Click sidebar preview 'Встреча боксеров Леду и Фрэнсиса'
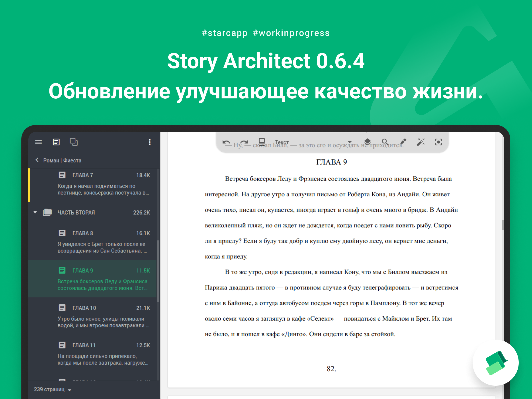Screen dimensions: 532x399 [102, 281]
